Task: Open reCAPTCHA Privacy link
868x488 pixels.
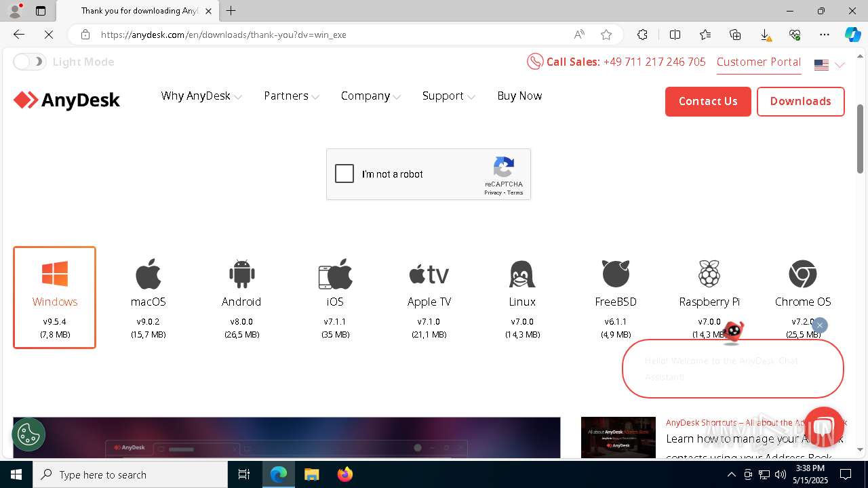Action: tap(493, 192)
